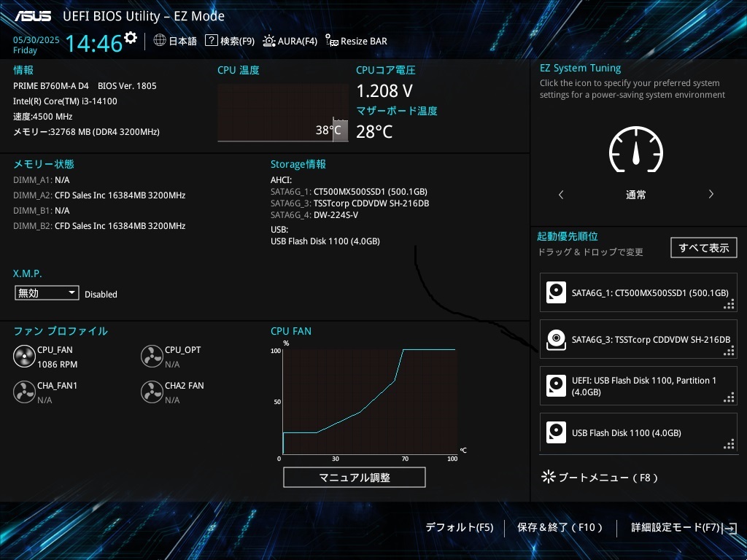Click the CPU FAN curve graph

point(370,402)
